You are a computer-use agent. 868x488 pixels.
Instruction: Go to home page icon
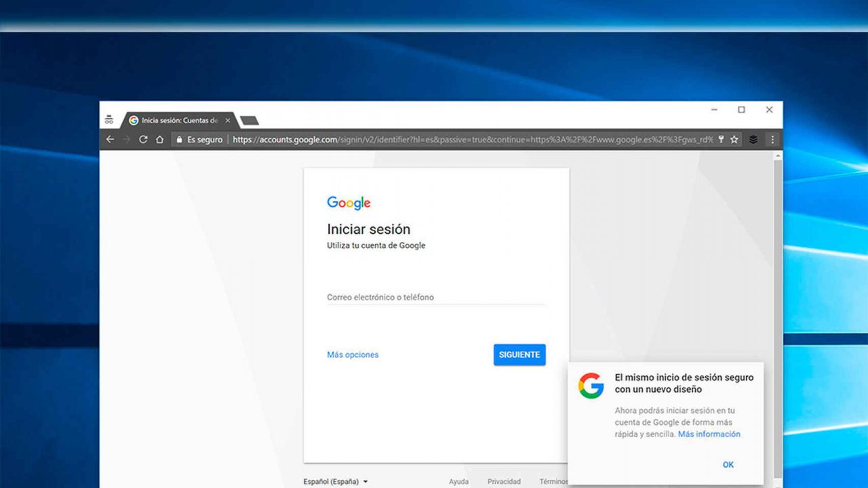pos(160,140)
